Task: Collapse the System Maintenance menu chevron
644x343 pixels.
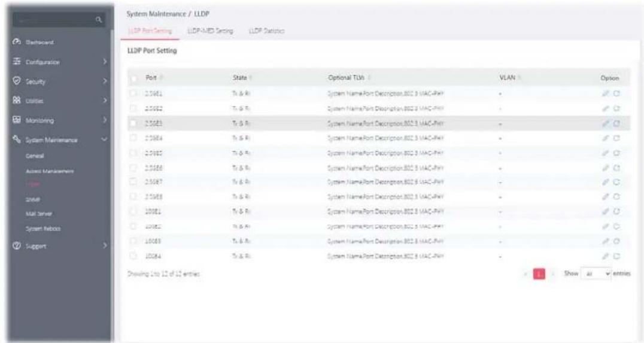Action: (104, 139)
